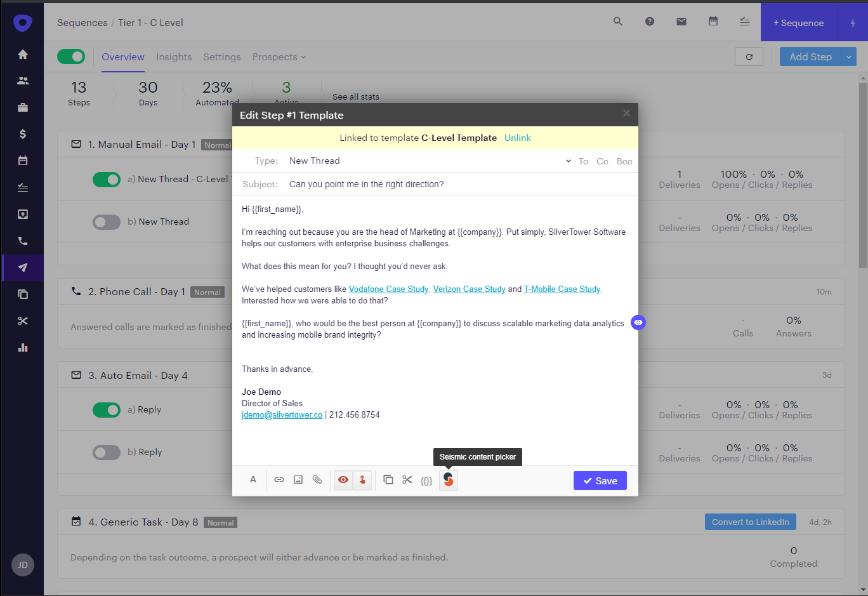Click the refresh button beside Add Step

click(749, 56)
